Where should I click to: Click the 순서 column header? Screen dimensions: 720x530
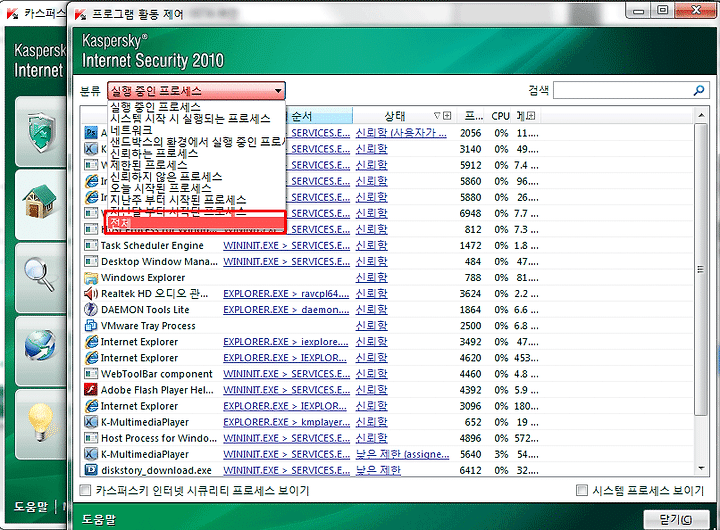(x=302, y=116)
